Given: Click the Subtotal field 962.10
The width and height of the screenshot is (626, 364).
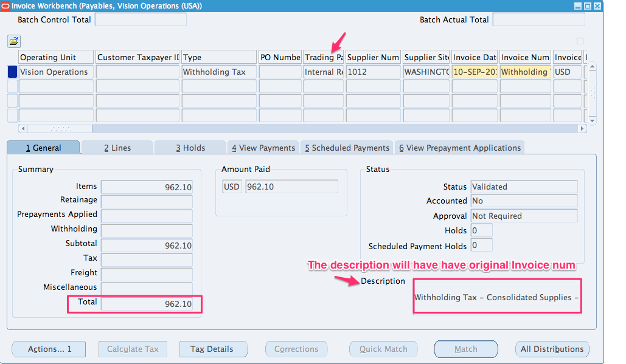Looking at the screenshot, I should [147, 245].
